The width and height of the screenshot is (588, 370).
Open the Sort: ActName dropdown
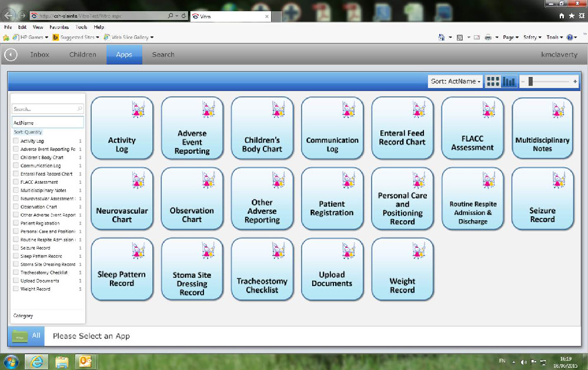tap(456, 82)
